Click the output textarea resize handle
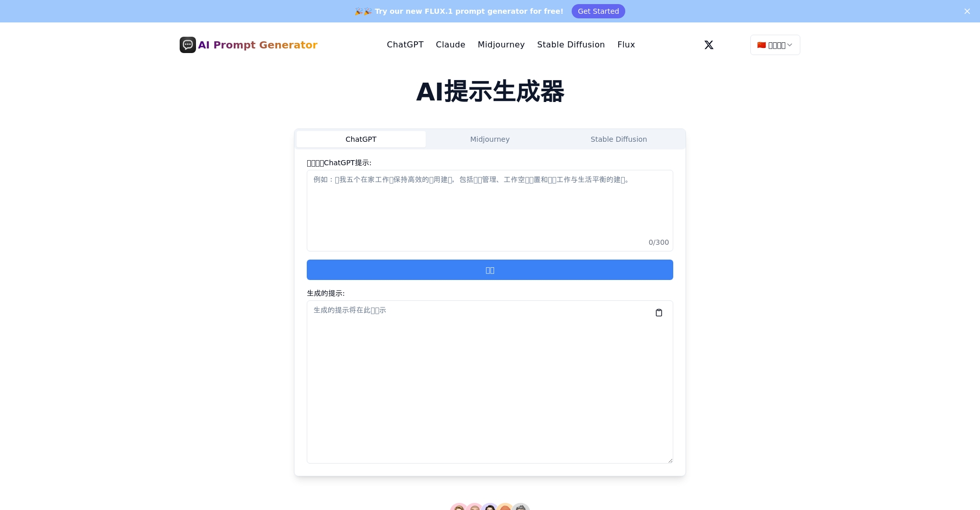Screen dimensions: 980x510 670,461
